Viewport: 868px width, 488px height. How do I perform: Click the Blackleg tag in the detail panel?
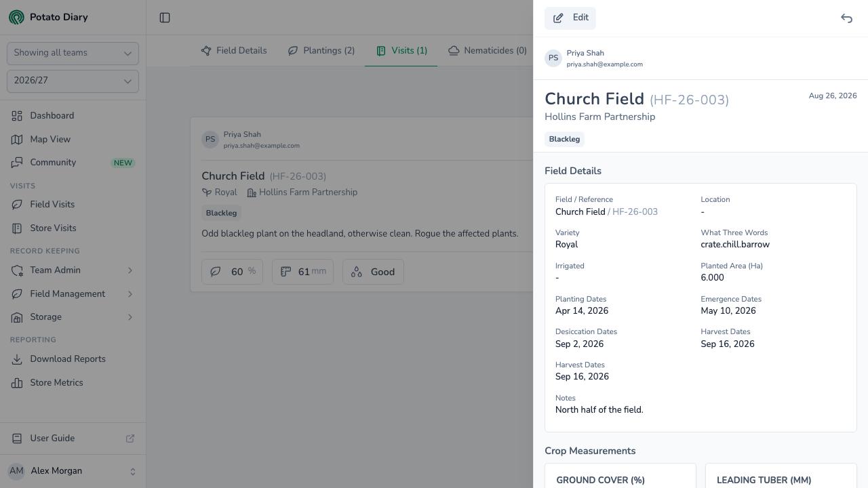tap(564, 140)
